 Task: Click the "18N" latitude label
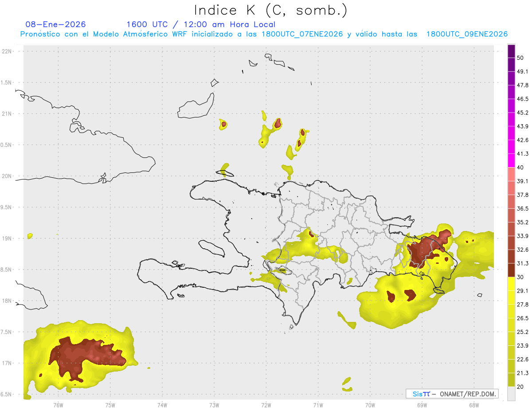7,301
